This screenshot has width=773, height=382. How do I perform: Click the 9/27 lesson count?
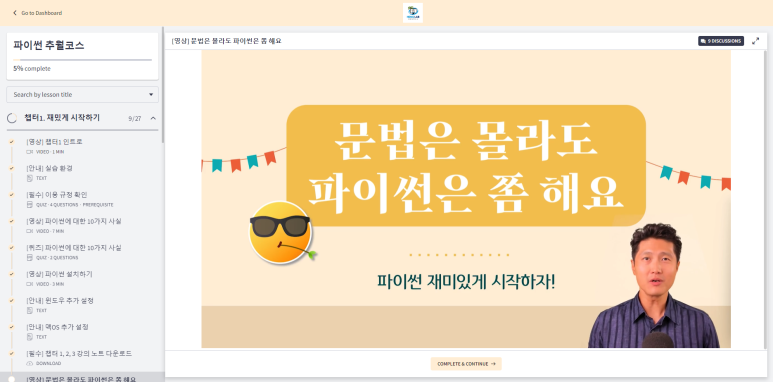(135, 119)
